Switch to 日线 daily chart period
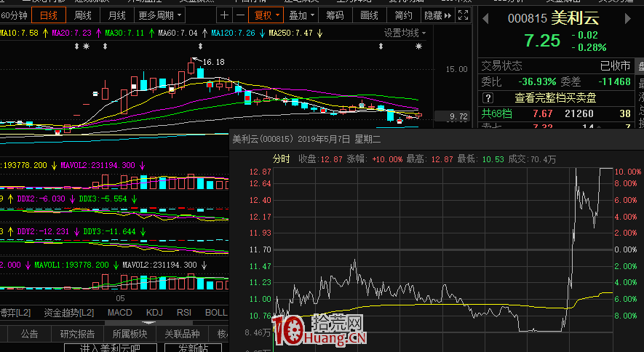This screenshot has width=644, height=352. pos(49,15)
